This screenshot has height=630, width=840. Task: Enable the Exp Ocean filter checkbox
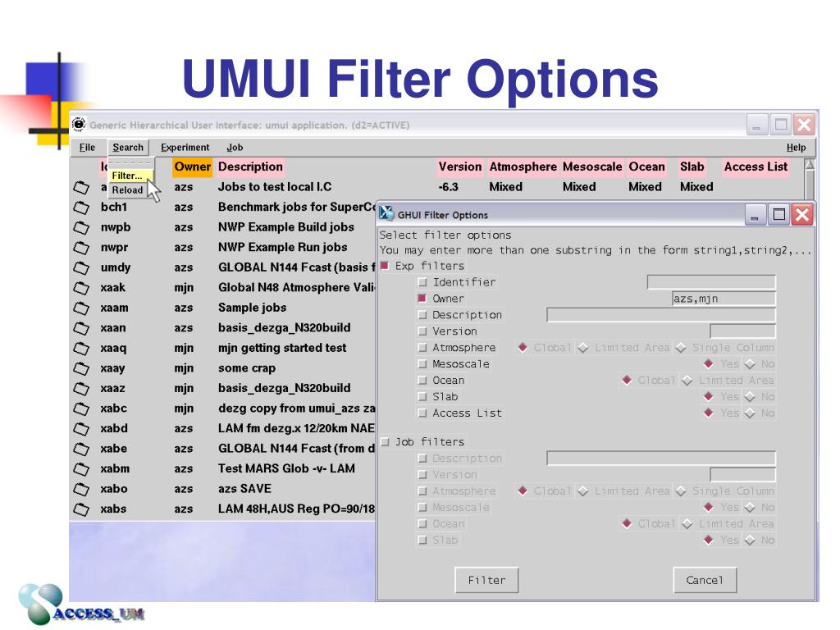(x=422, y=381)
